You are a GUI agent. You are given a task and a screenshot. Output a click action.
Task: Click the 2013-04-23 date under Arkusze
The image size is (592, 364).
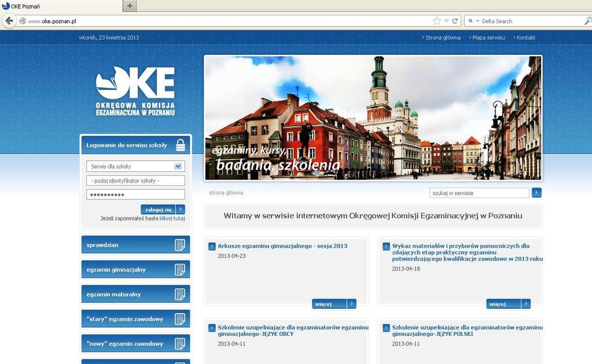231,256
